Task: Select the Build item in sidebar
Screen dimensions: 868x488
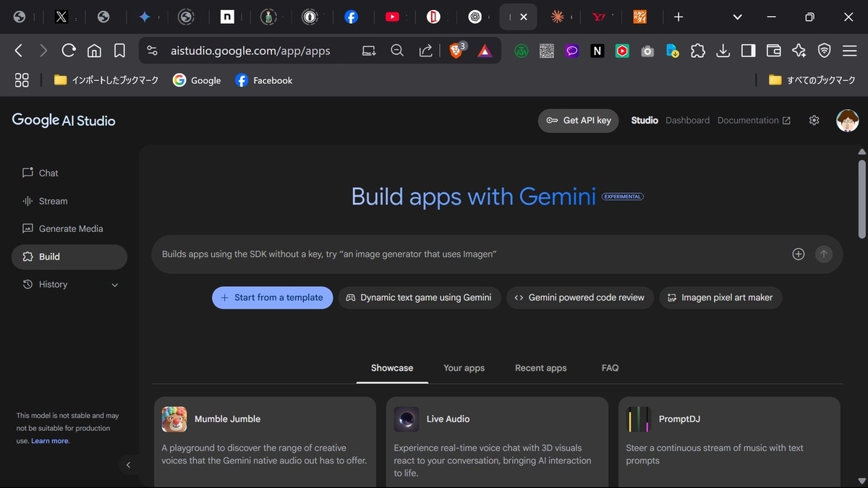Action: [x=69, y=257]
